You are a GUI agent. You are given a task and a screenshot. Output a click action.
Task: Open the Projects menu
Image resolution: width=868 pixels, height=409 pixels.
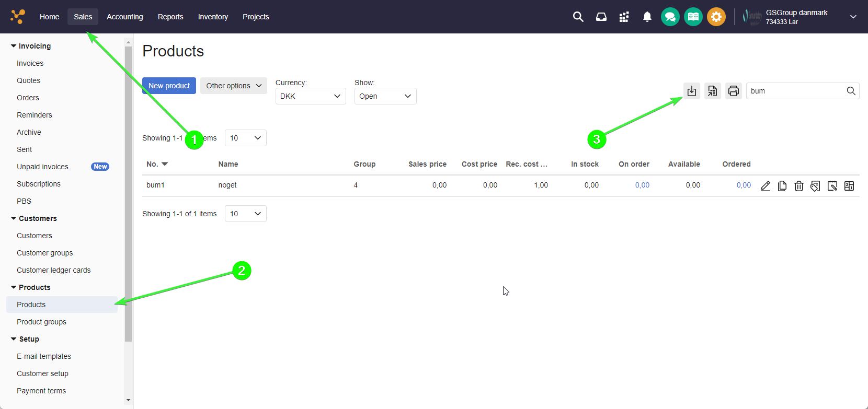[x=256, y=17]
